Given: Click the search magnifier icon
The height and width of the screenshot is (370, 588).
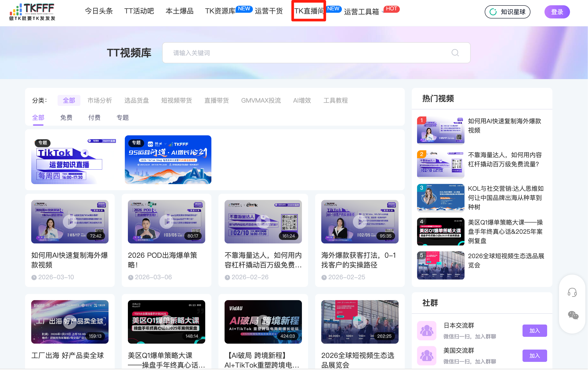Looking at the screenshot, I should pos(455,53).
